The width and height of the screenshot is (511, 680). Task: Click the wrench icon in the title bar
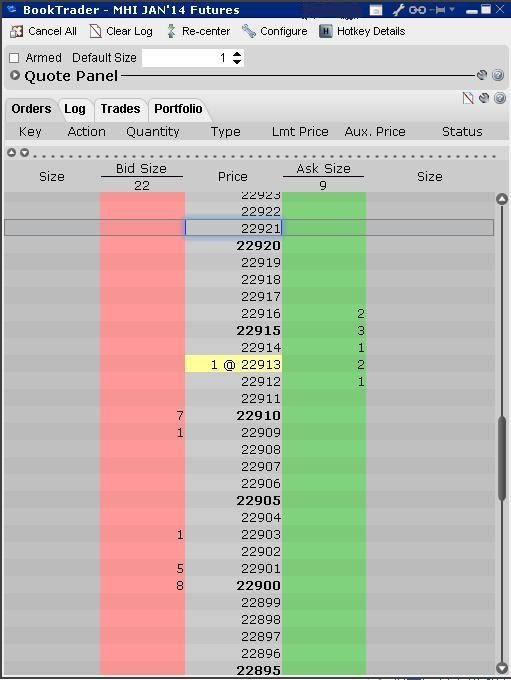coord(399,10)
